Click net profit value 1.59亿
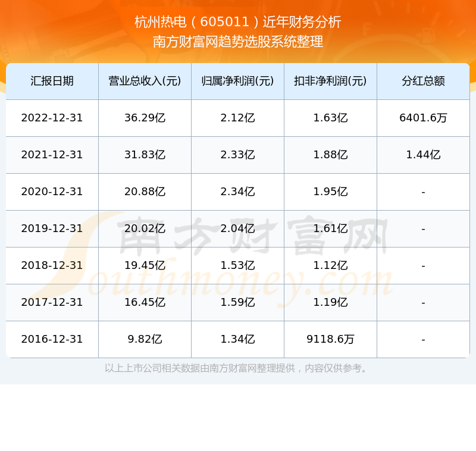Viewport: 476px width, 451px height. [237, 302]
